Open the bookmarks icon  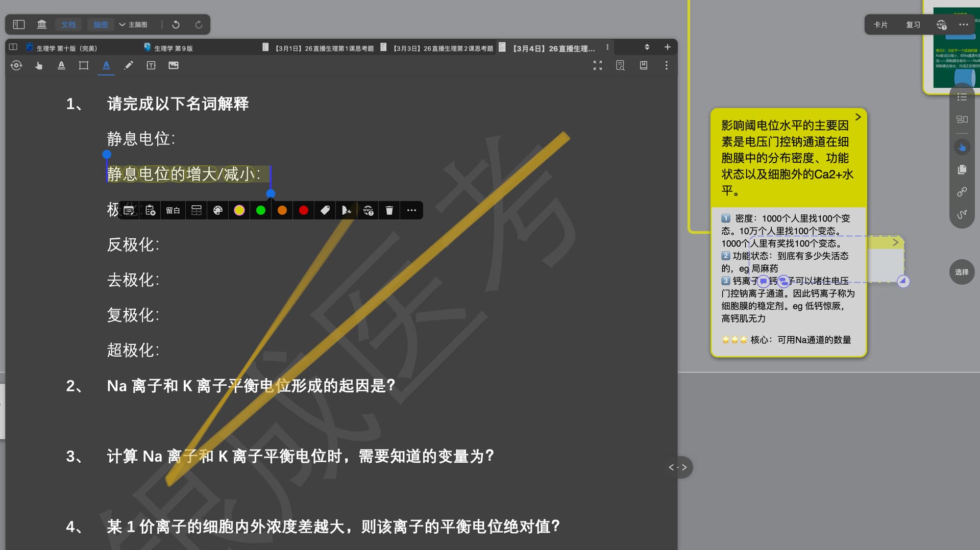click(x=644, y=65)
